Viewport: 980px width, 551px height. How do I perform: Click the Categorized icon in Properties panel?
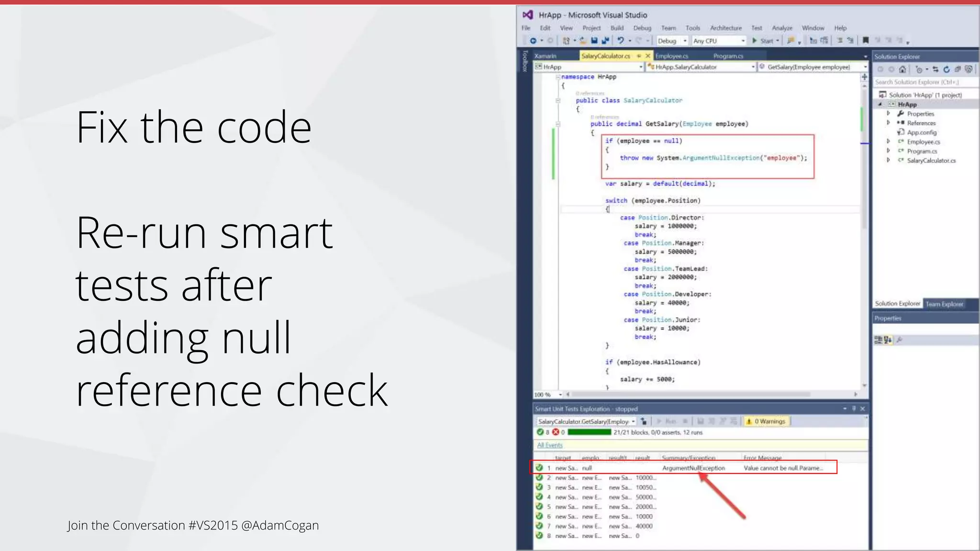[x=878, y=340]
